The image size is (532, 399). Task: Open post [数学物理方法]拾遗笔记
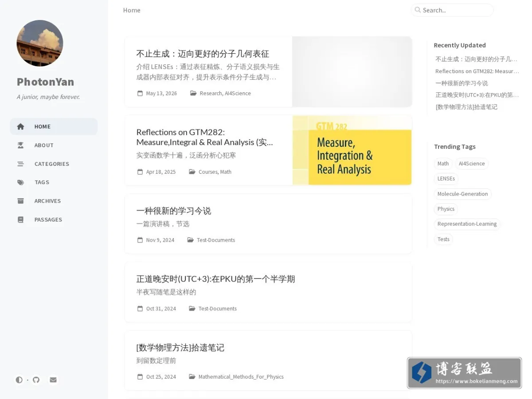180,347
